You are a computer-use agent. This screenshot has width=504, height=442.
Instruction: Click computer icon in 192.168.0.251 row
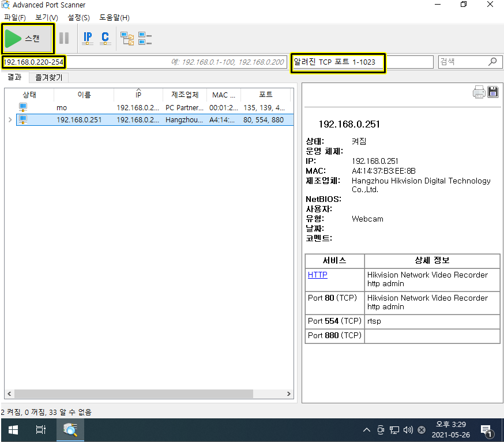[23, 119]
